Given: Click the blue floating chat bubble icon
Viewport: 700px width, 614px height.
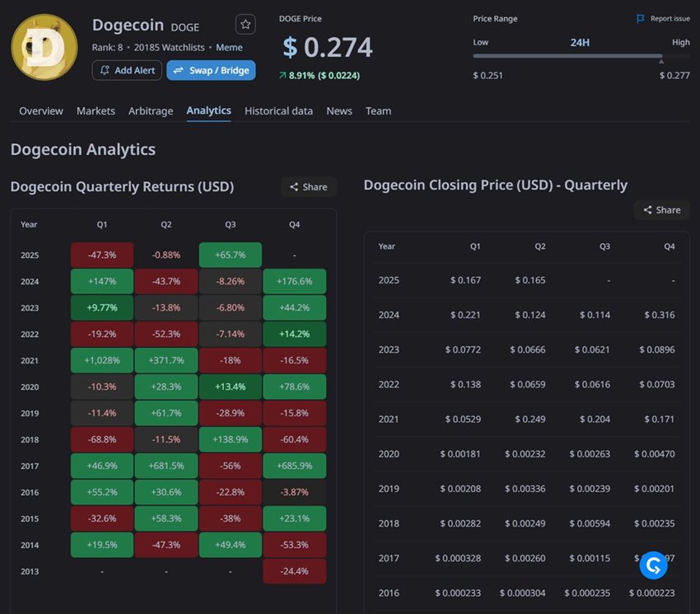Looking at the screenshot, I should pos(653,565).
